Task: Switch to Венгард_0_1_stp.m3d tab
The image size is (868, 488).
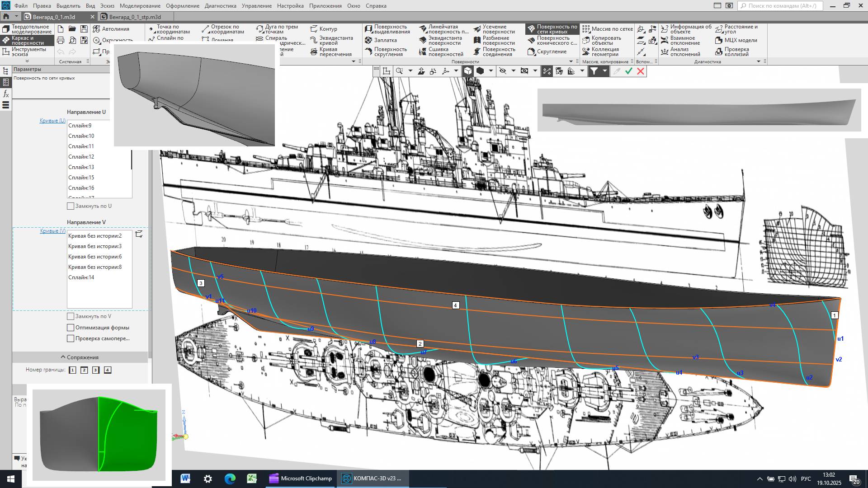Action: 135,17
